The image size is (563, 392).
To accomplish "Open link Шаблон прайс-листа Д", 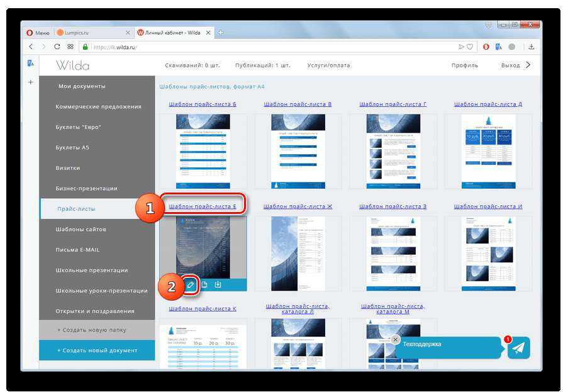I will coord(488,104).
